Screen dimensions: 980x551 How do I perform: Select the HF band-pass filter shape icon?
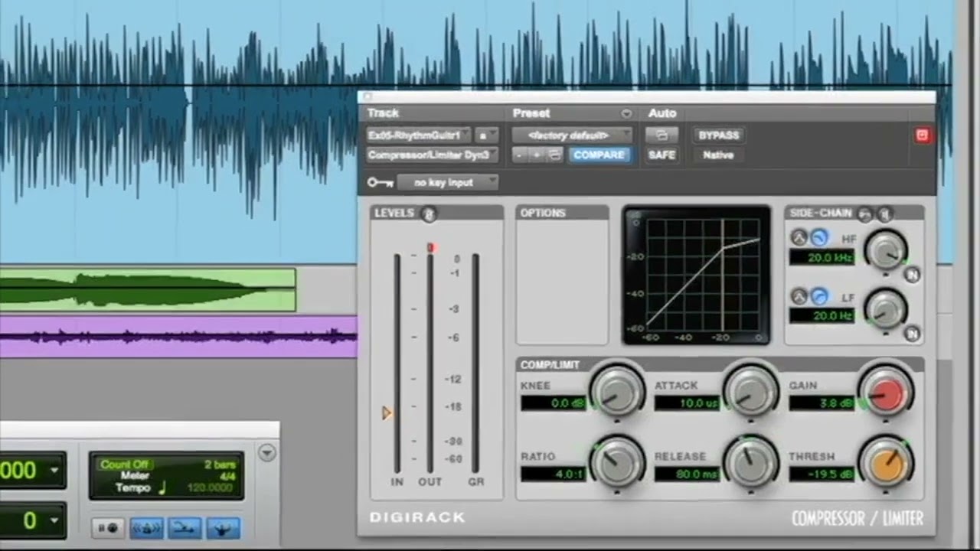799,237
